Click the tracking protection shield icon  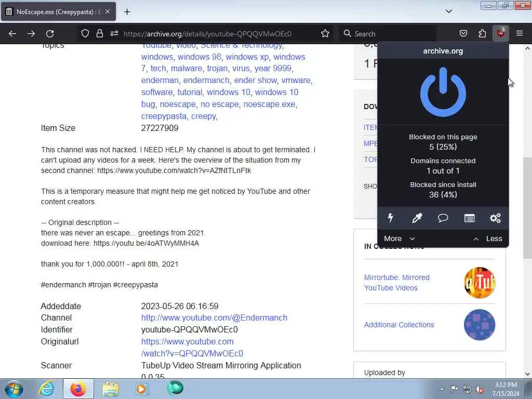coord(85,33)
